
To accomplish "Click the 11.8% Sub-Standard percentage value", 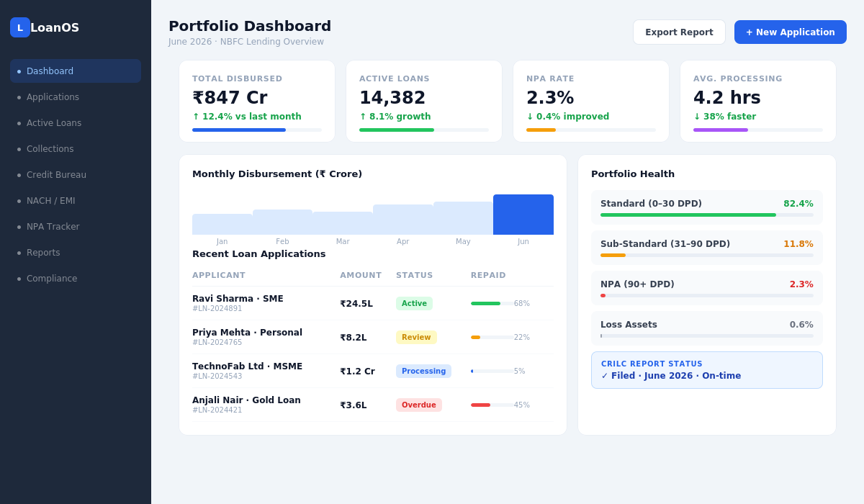I will point(798,244).
